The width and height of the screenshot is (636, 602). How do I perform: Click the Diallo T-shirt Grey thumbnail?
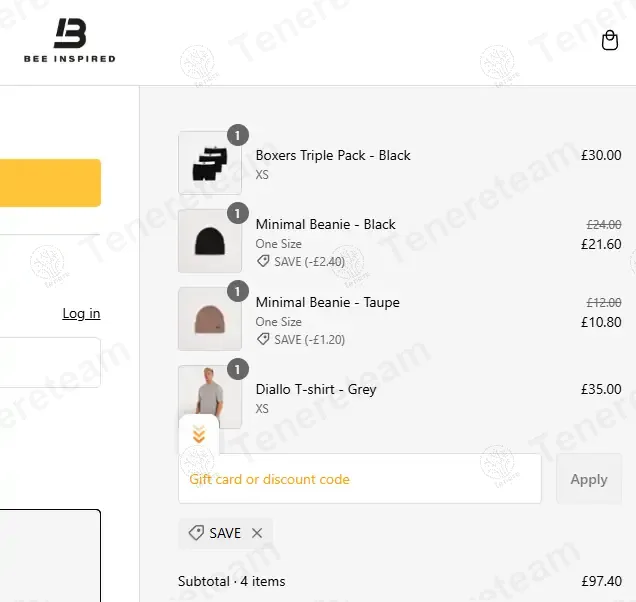click(210, 396)
